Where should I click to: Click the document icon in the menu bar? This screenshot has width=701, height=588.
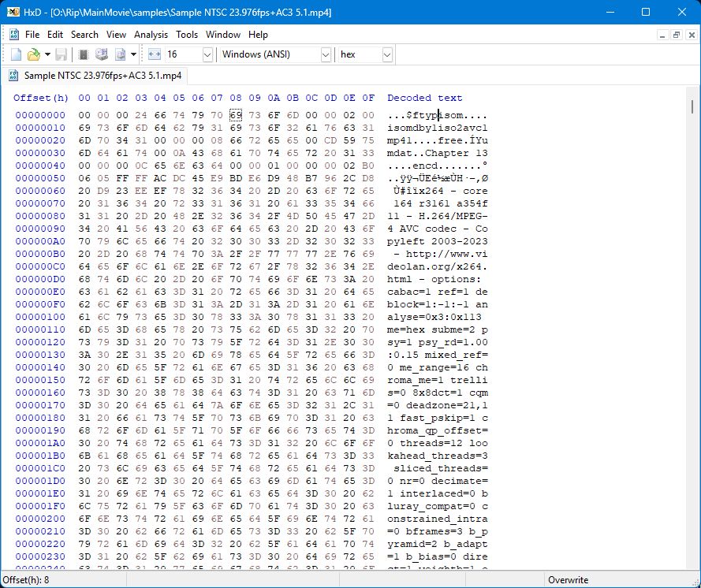[x=14, y=35]
